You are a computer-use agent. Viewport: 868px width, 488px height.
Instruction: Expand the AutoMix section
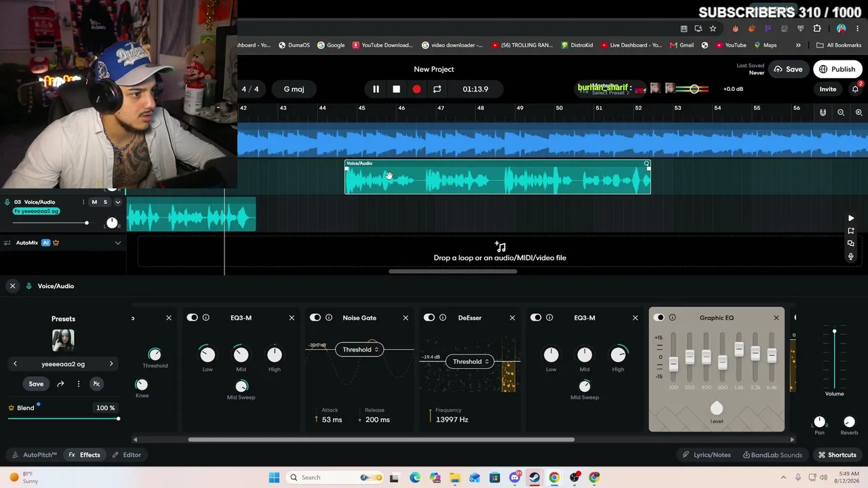pyautogui.click(x=117, y=243)
